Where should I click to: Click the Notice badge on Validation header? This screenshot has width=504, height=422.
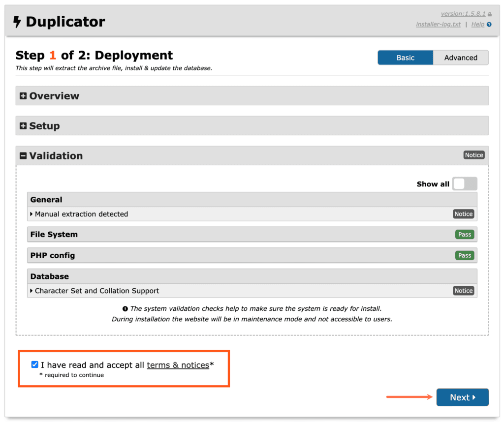coord(473,154)
